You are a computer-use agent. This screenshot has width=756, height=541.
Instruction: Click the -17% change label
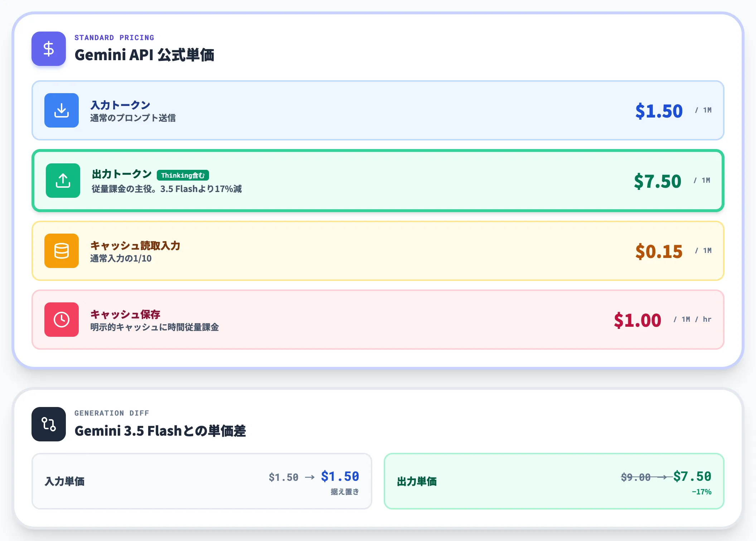click(702, 492)
